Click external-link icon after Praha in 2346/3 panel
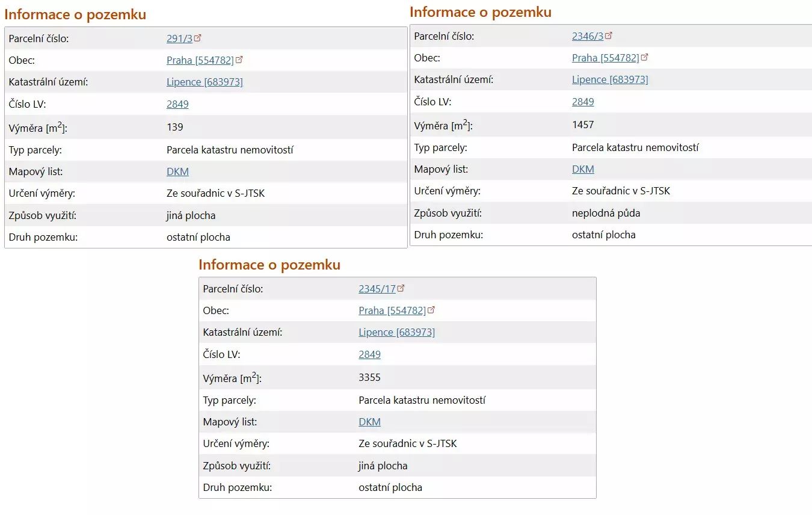The image size is (812, 515). [x=645, y=57]
